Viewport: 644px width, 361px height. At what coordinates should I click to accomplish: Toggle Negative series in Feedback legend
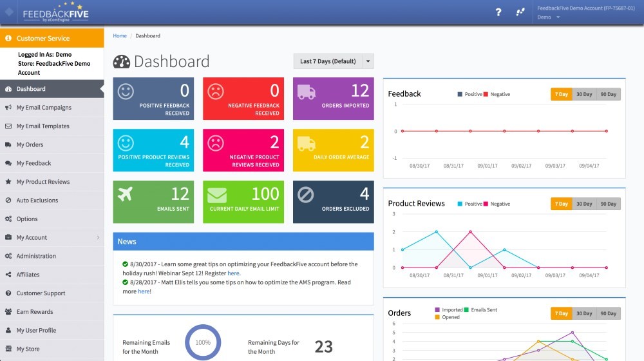497,94
